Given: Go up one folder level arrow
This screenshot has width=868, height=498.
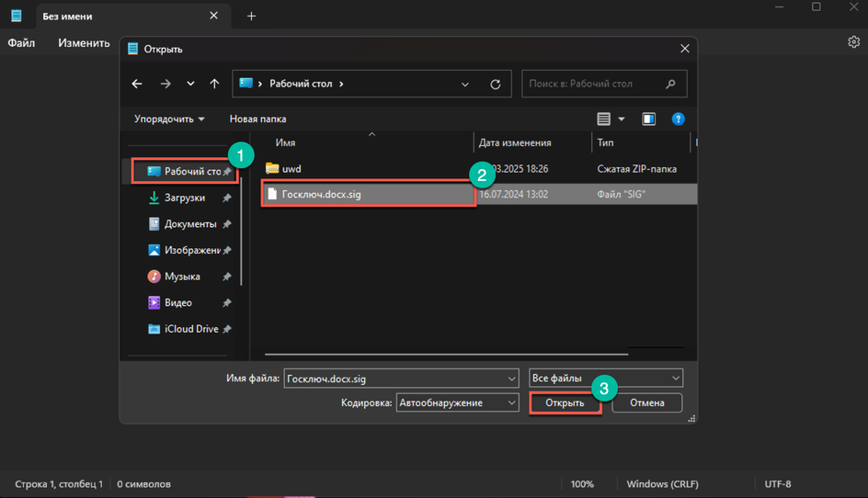Looking at the screenshot, I should click(x=214, y=84).
